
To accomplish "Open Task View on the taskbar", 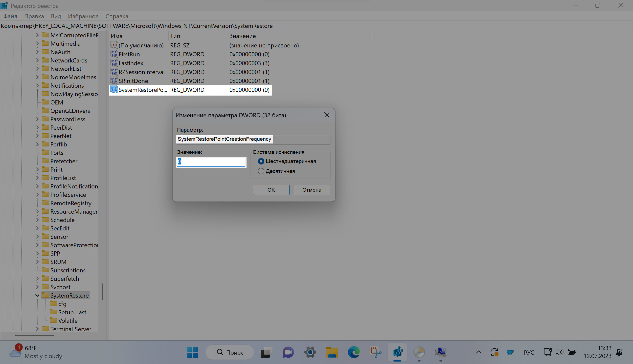I will tap(267, 352).
